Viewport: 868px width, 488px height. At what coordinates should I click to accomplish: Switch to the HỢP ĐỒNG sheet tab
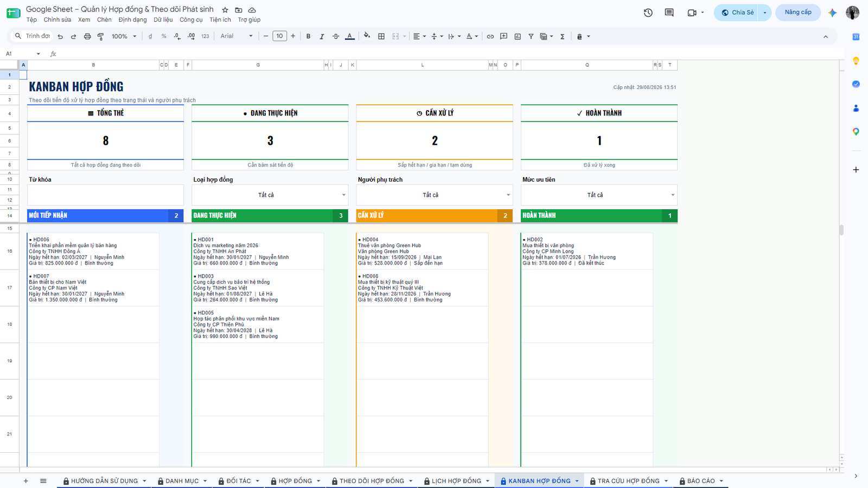295,481
